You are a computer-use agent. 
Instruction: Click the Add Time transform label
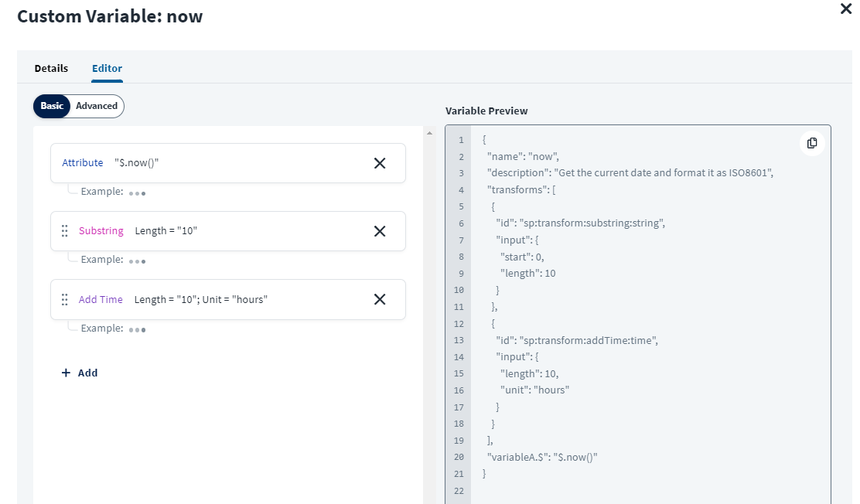point(101,299)
